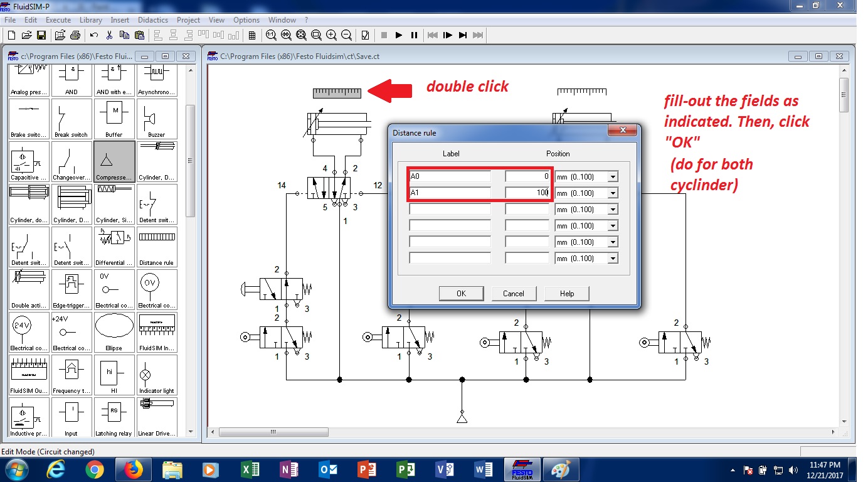
Task: Select the Ellipse component in the library
Action: [x=114, y=332]
